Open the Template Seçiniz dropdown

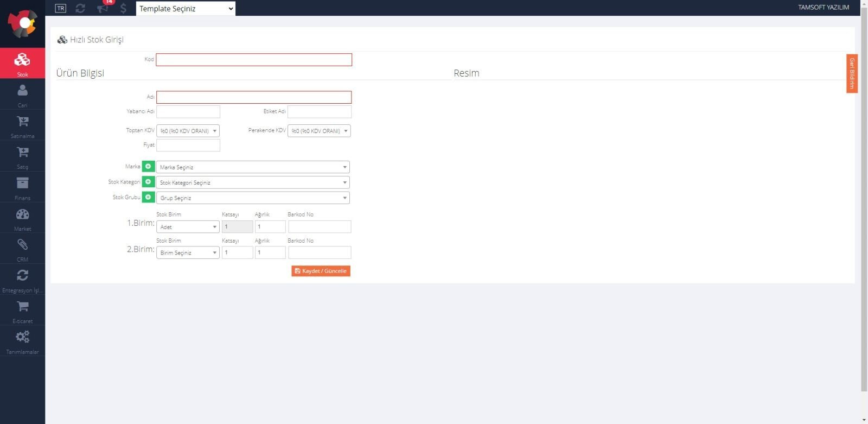click(x=186, y=8)
